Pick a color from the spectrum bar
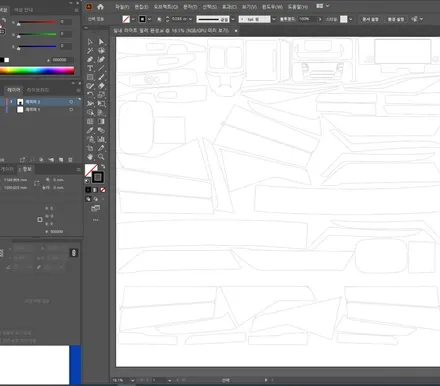This screenshot has width=440, height=386. coord(37,70)
